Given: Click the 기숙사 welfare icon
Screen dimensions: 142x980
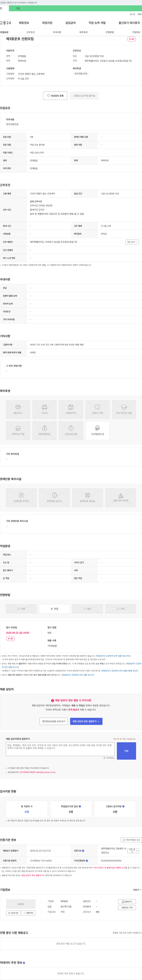Looking at the screenshot, I should [x=44, y=409].
